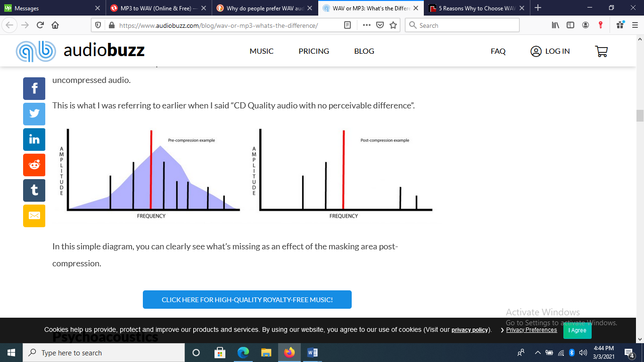Switch to Why do people prefer WAV tab
Image resolution: width=644 pixels, height=362 pixels.
pos(264,8)
